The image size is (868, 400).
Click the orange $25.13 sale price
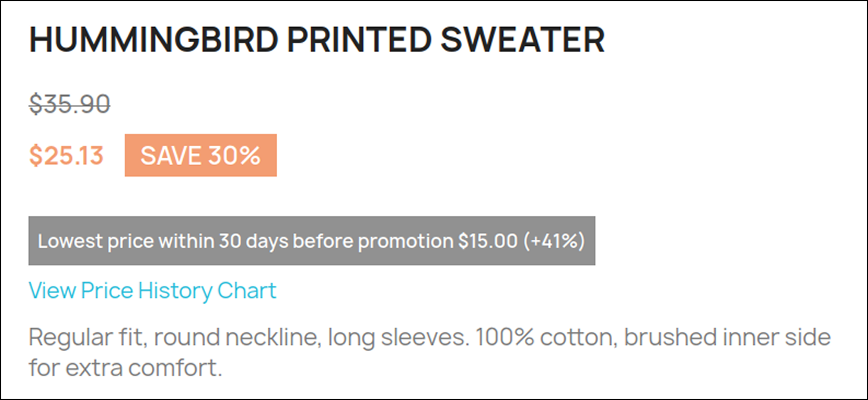(x=66, y=155)
